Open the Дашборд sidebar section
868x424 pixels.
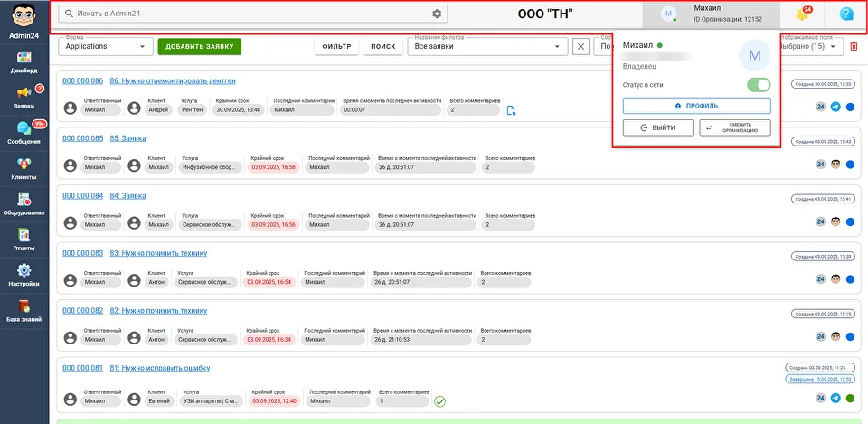(24, 62)
